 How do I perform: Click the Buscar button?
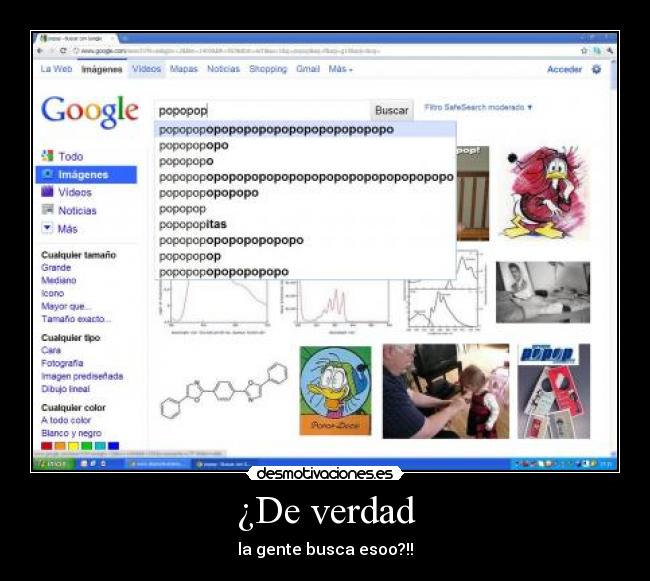(x=391, y=111)
